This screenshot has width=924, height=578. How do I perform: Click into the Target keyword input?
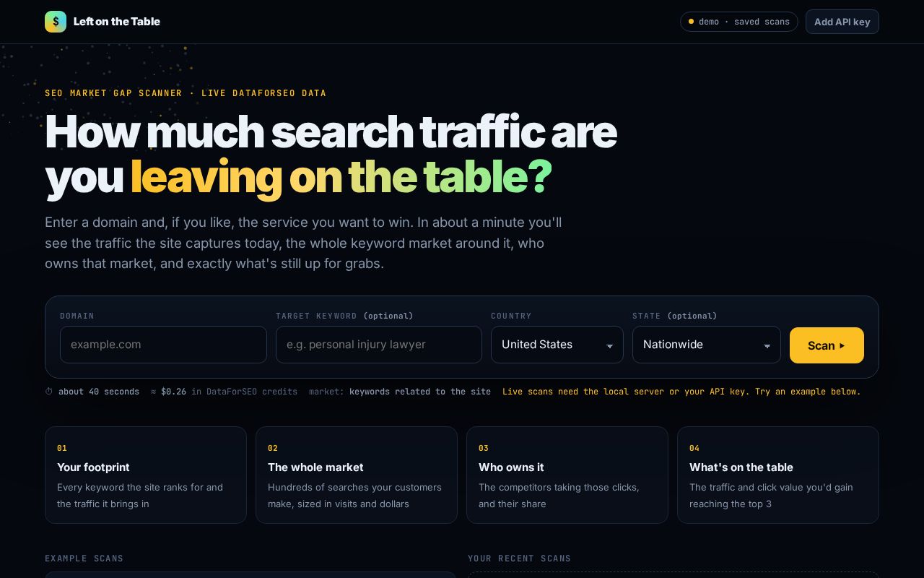click(x=379, y=345)
